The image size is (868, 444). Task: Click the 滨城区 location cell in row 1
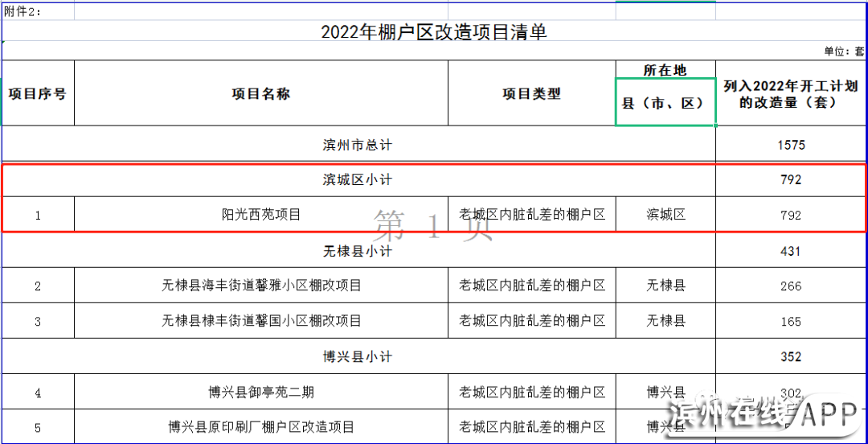pos(665,215)
